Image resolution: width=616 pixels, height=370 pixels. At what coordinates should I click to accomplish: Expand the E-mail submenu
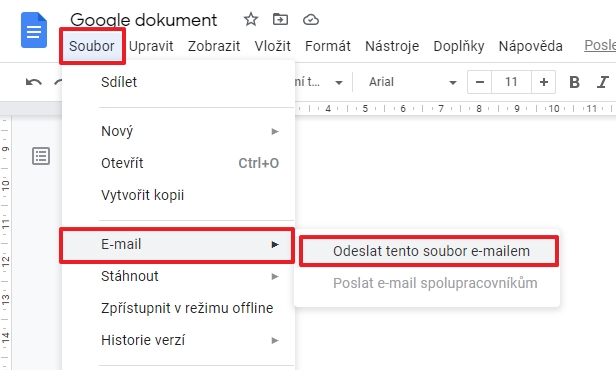[178, 245]
